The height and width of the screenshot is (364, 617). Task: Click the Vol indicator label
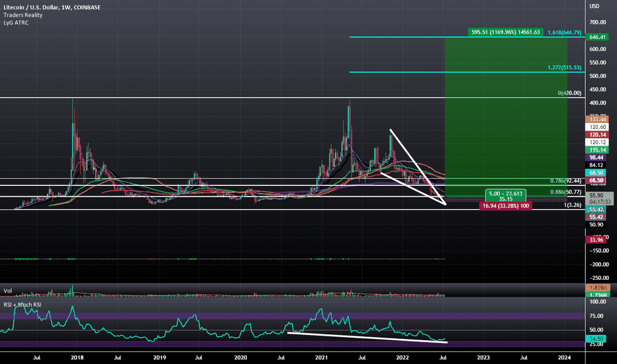(7, 291)
